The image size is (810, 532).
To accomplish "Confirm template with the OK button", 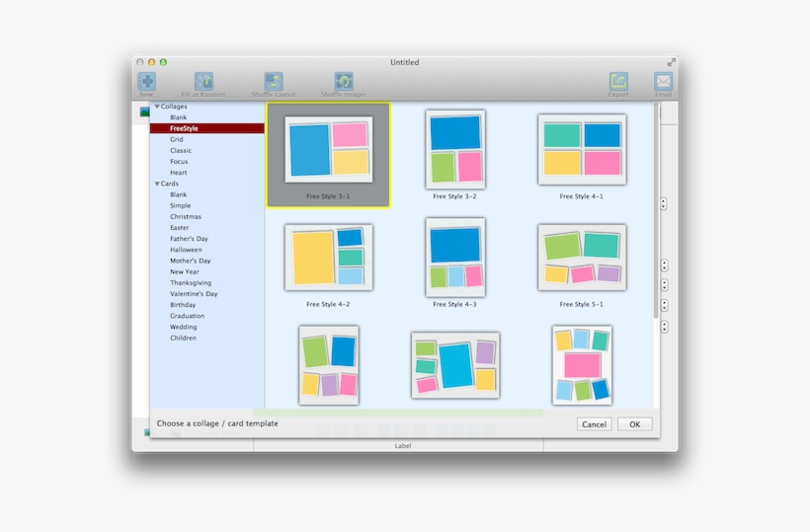I will pos(635,424).
